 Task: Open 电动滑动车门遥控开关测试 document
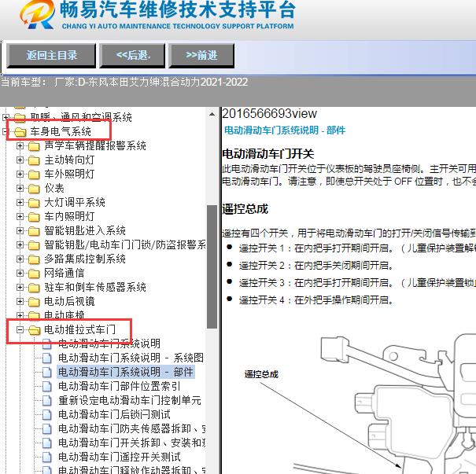pyautogui.click(x=120, y=457)
